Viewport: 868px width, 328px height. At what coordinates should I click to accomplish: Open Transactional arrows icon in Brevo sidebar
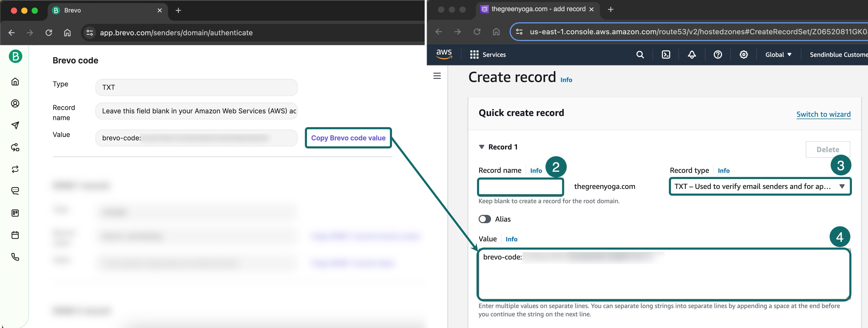point(15,169)
